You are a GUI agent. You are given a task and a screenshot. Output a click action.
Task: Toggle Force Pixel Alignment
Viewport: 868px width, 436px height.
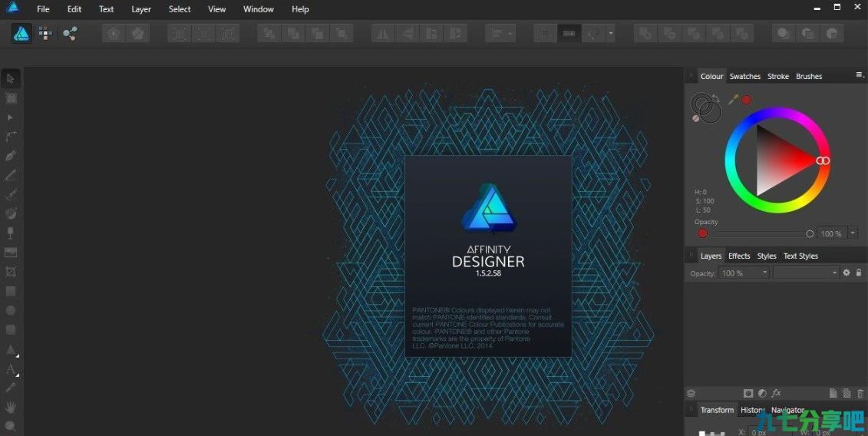point(545,33)
